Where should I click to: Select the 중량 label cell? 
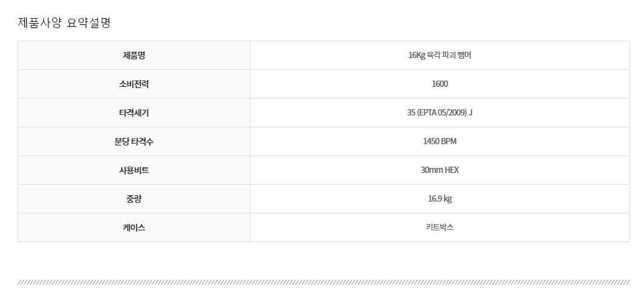click(x=134, y=199)
